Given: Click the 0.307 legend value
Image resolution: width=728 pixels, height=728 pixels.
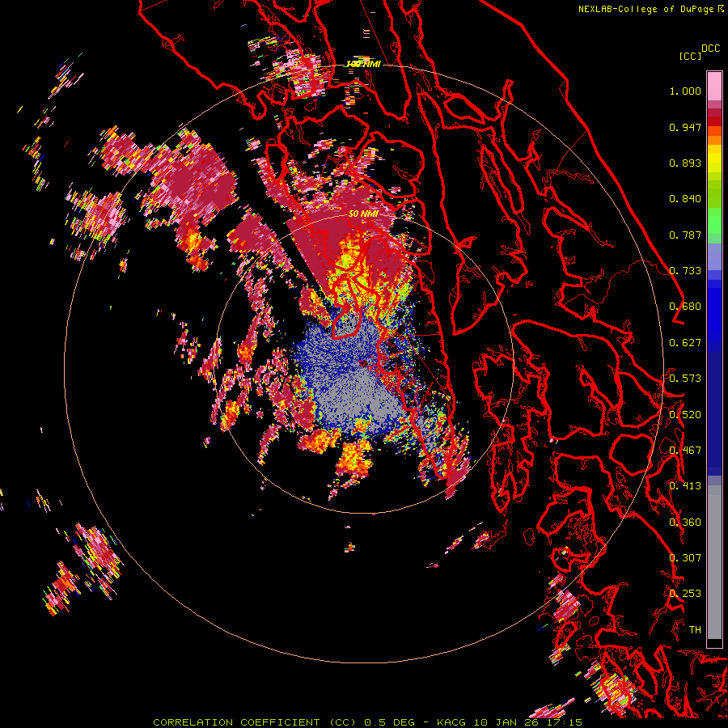Looking at the screenshot, I should pos(685,558).
